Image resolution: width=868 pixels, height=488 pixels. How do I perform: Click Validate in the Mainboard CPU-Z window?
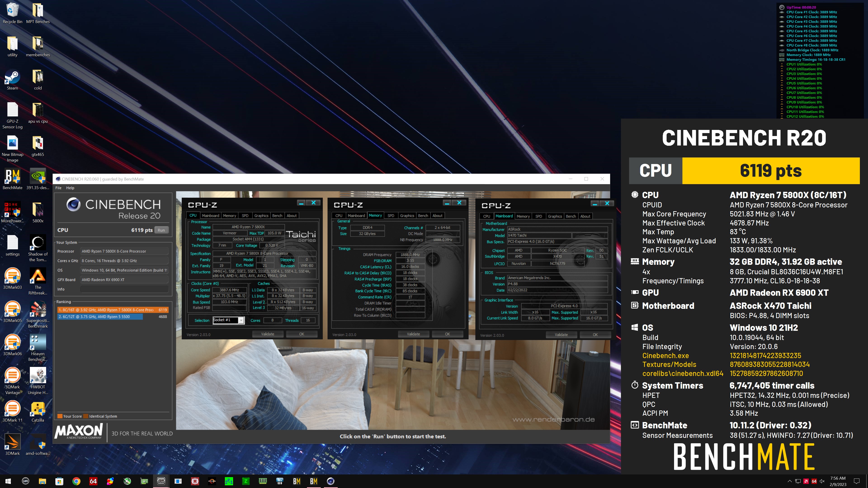561,335
